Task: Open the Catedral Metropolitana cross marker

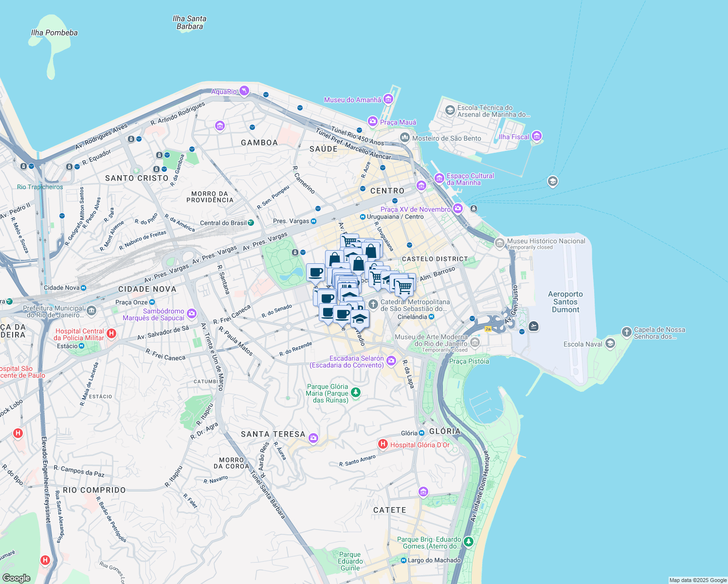Action: click(373, 305)
